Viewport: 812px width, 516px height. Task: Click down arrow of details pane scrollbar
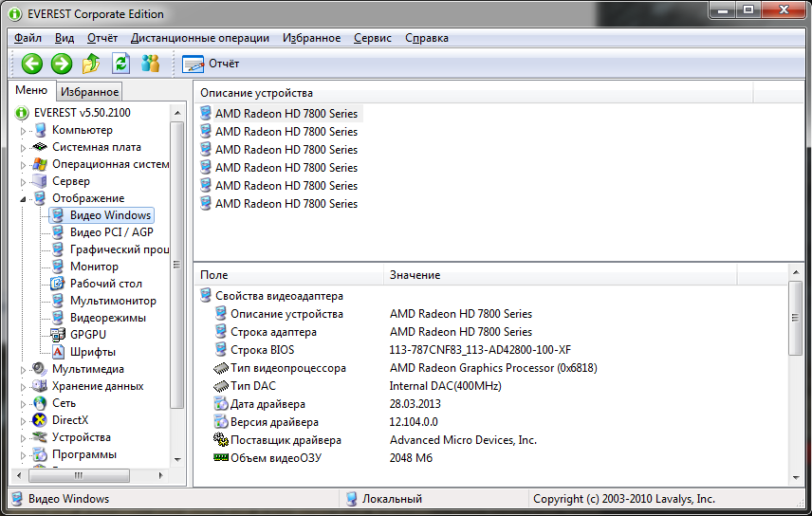point(796,478)
